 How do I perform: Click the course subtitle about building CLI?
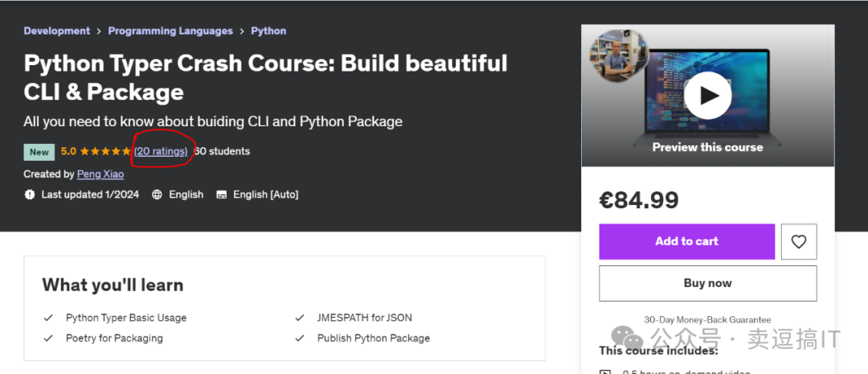pyautogui.click(x=213, y=121)
